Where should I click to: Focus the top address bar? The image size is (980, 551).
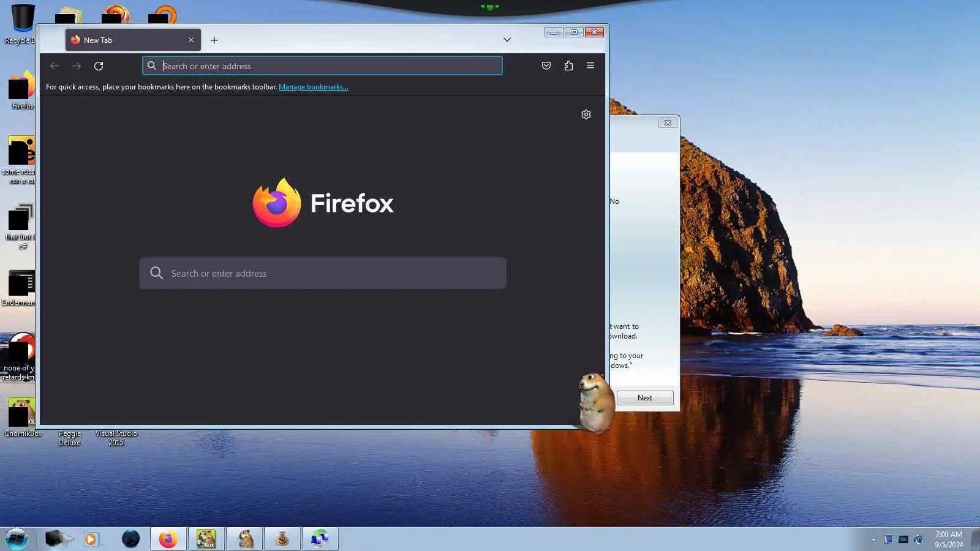coord(322,66)
